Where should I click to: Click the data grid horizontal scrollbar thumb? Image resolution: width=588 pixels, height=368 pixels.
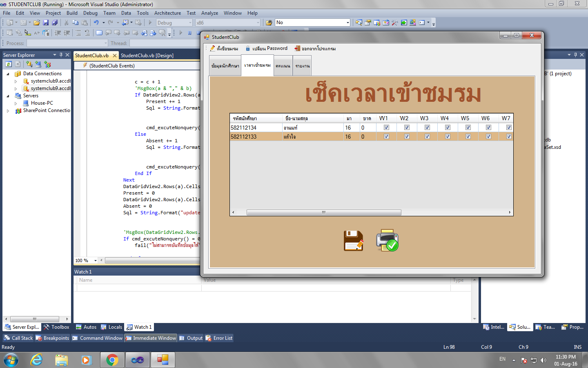tap(324, 212)
